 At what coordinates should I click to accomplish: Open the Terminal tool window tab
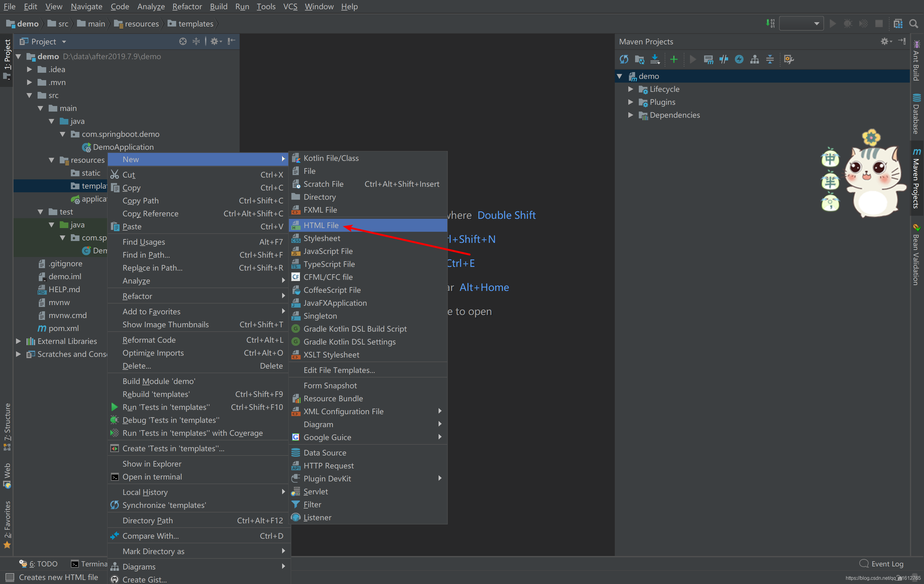pos(89,564)
